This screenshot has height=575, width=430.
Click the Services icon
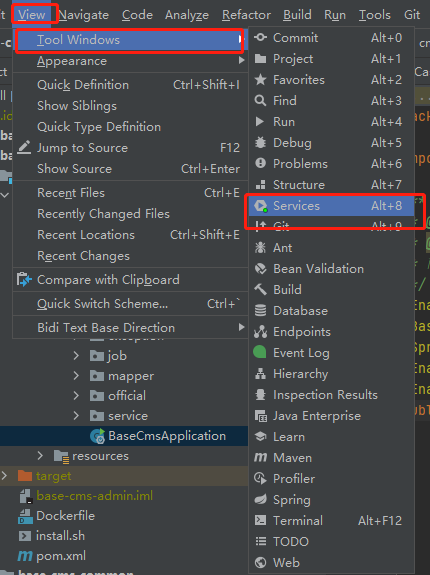click(x=261, y=206)
